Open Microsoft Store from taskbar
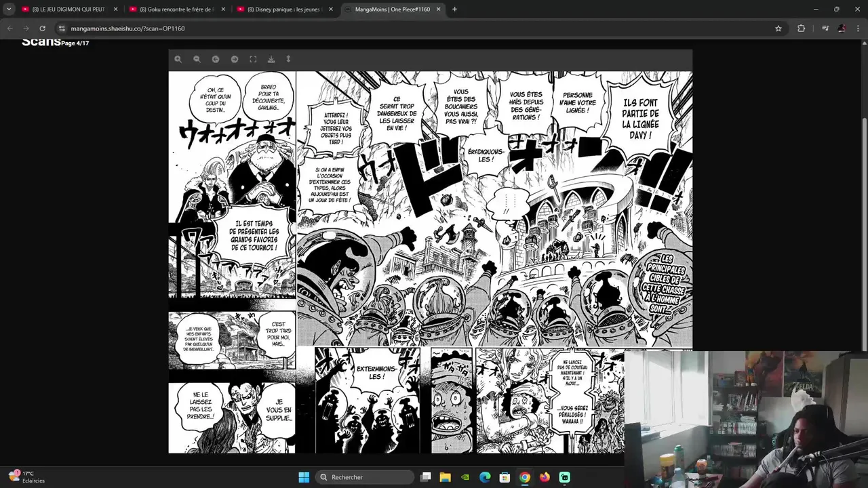868x488 pixels. pos(505,477)
